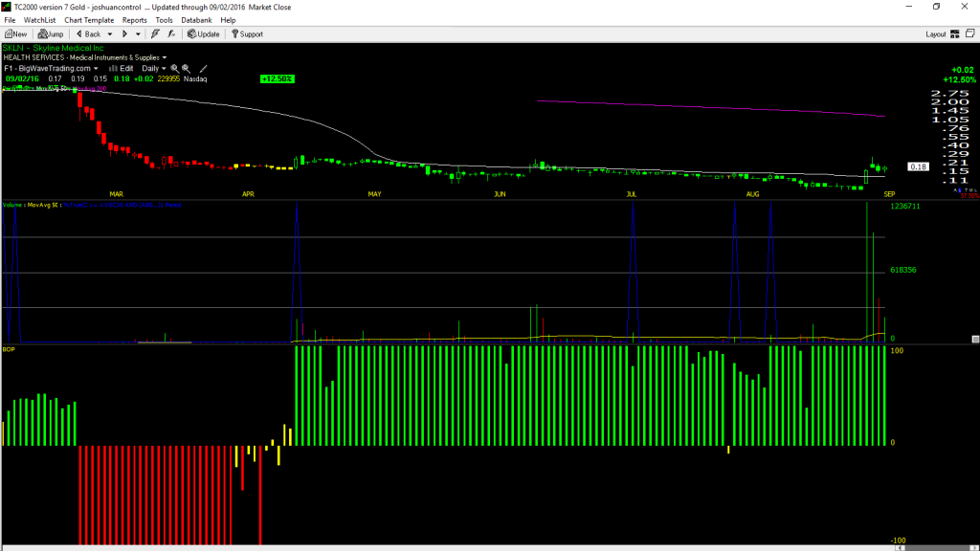Click the Volume MovAvg indicator label
The image size is (980, 551).
[x=31, y=205]
